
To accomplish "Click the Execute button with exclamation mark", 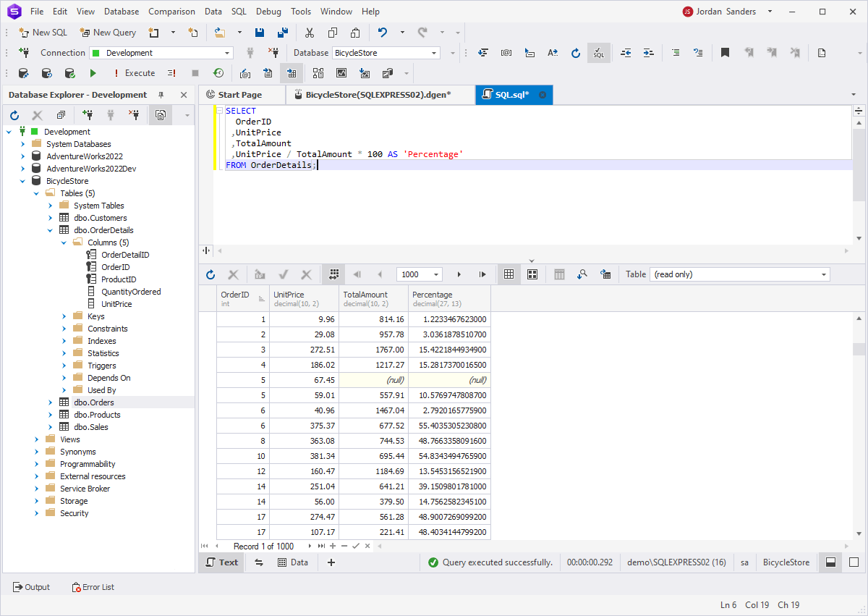I will point(135,73).
